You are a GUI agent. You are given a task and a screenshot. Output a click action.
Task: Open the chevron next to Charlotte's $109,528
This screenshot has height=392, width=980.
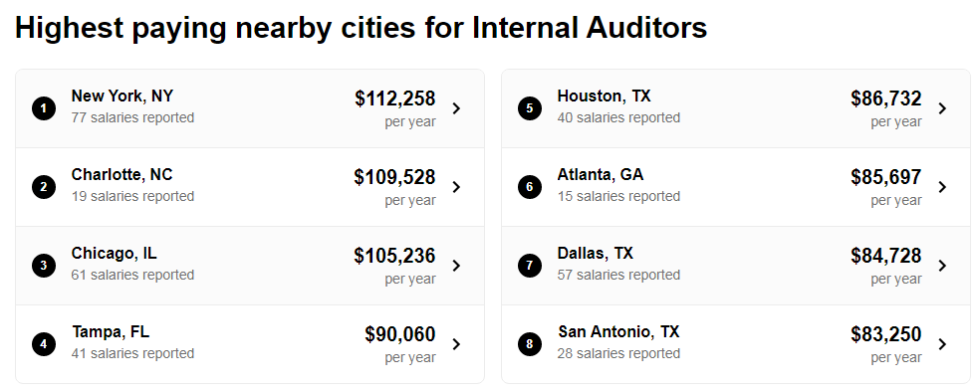pos(456,187)
